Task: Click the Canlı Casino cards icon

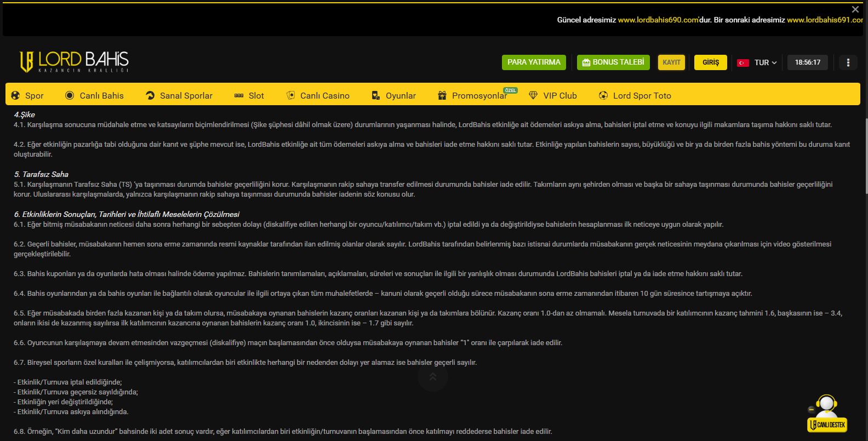Action: 291,95
